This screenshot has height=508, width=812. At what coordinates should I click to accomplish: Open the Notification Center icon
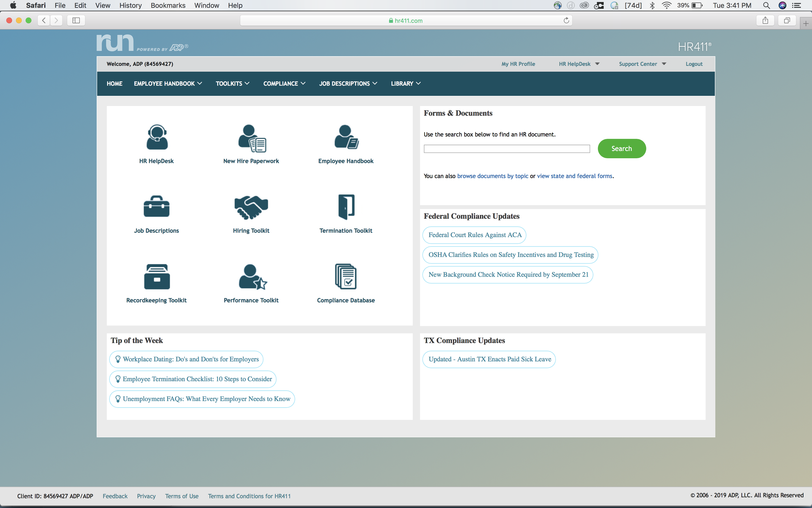pos(796,6)
